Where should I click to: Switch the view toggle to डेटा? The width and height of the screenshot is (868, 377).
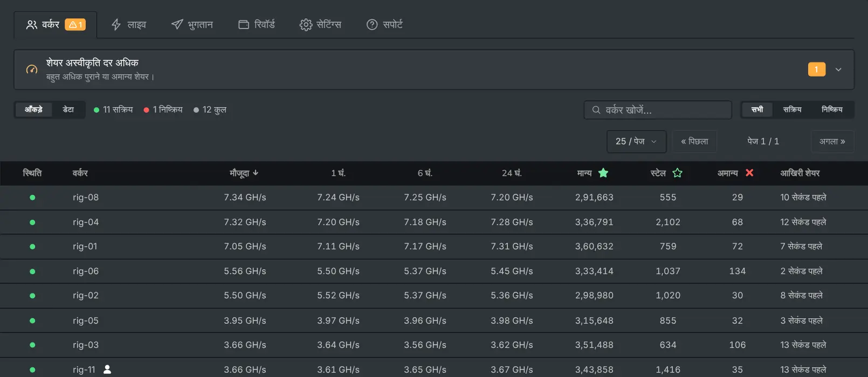click(x=68, y=110)
